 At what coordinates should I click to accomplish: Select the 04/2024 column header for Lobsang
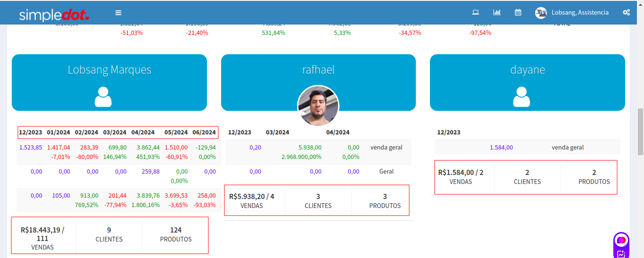[143, 133]
